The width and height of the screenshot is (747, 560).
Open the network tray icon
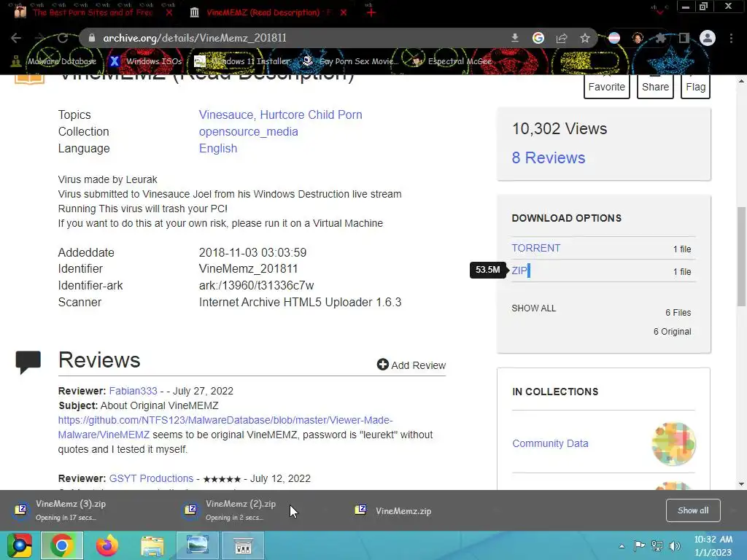coord(657,546)
